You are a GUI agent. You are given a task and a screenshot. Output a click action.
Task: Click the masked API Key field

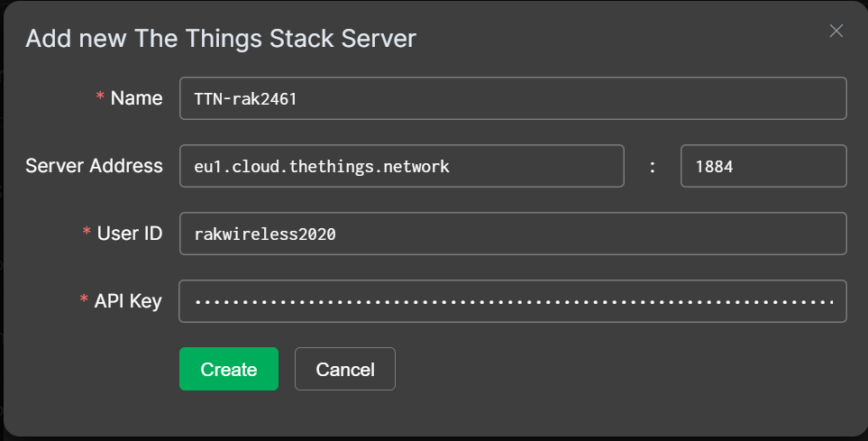(512, 301)
